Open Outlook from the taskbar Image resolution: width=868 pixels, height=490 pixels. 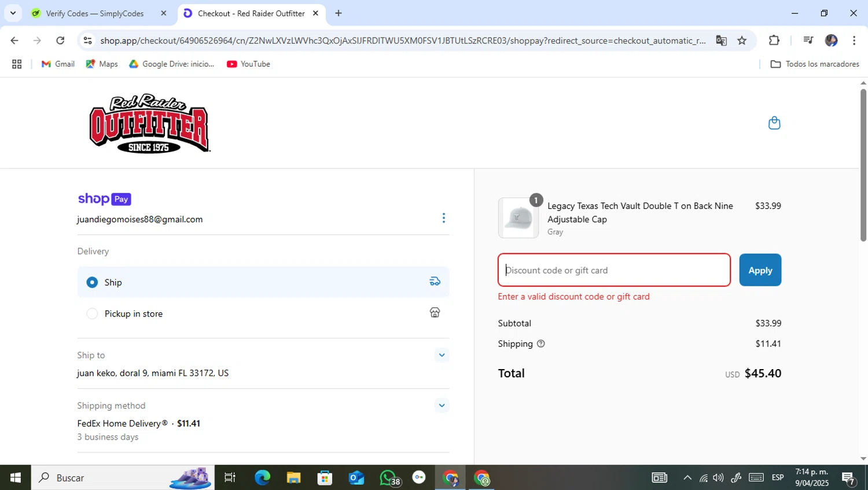356,478
